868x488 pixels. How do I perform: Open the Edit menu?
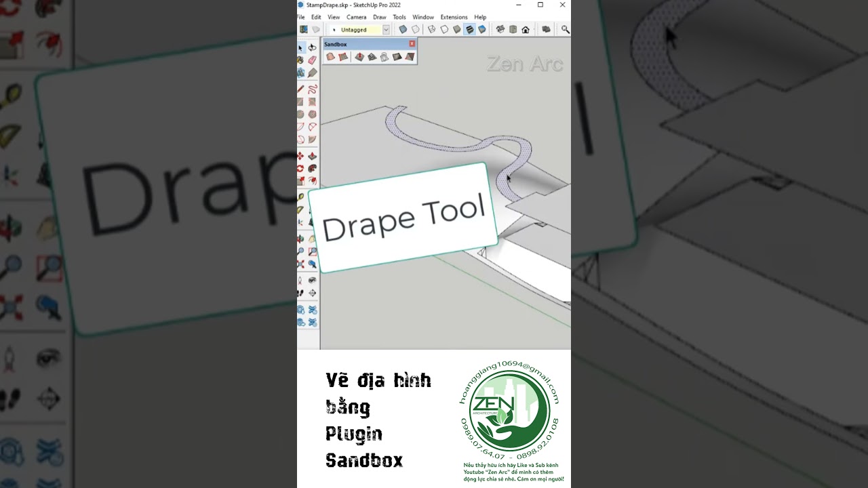[x=316, y=17]
